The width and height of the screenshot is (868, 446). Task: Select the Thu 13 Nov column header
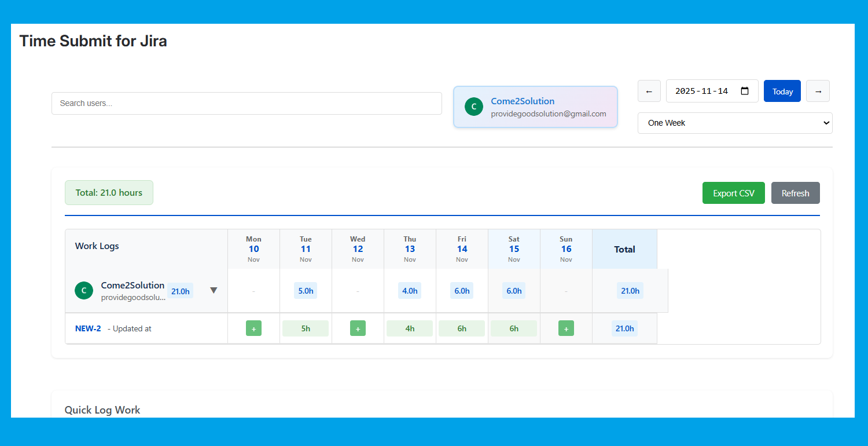[x=410, y=248]
